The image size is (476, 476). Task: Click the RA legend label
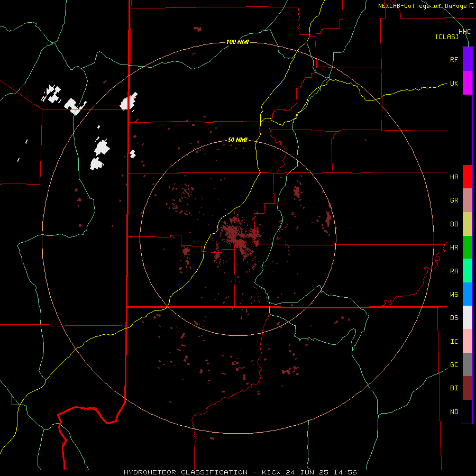(x=454, y=271)
